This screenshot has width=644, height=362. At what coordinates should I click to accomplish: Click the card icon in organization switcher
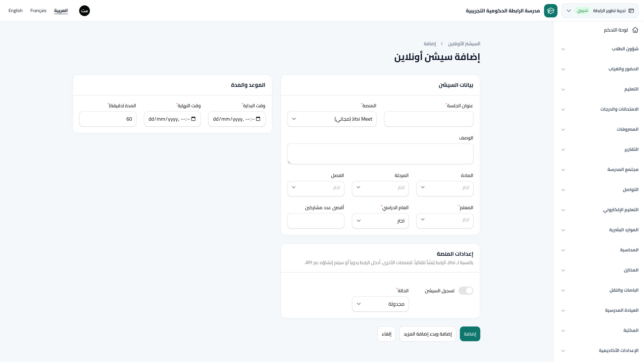pyautogui.click(x=631, y=11)
